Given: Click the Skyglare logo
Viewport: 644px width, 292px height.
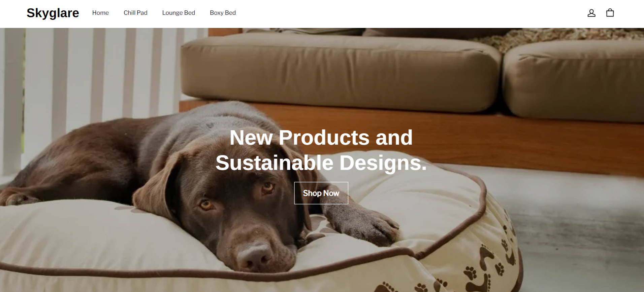Looking at the screenshot, I should (x=53, y=13).
